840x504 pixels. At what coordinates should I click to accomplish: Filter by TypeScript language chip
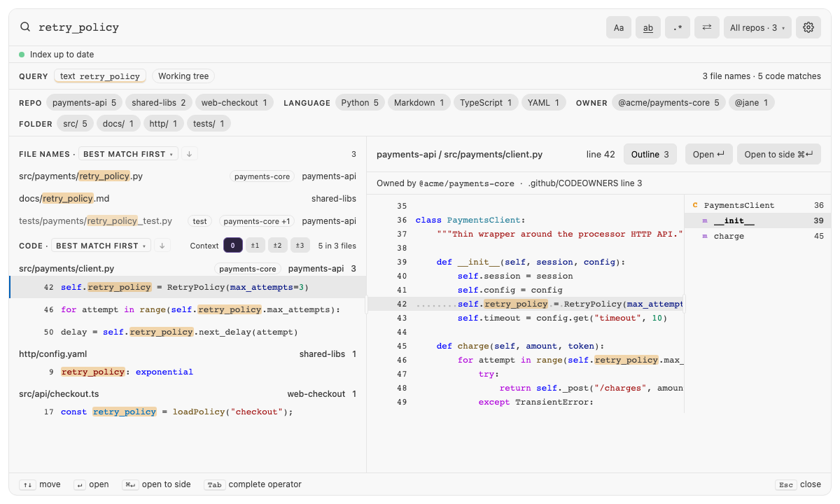(486, 103)
